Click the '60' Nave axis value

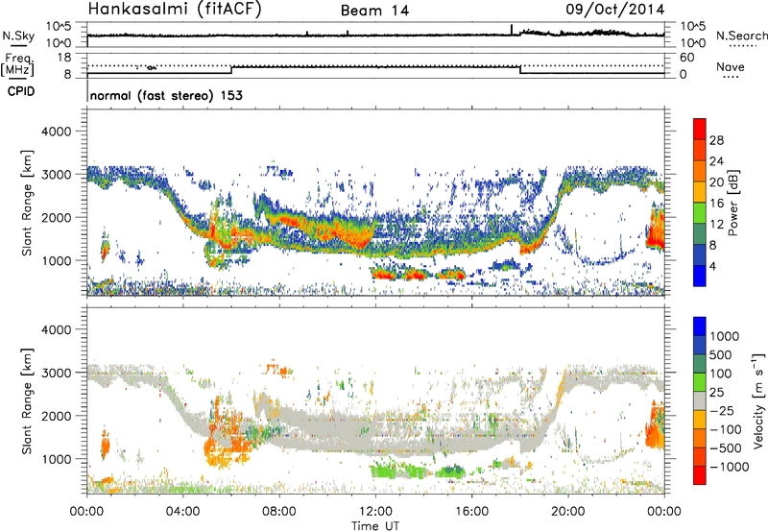(687, 58)
